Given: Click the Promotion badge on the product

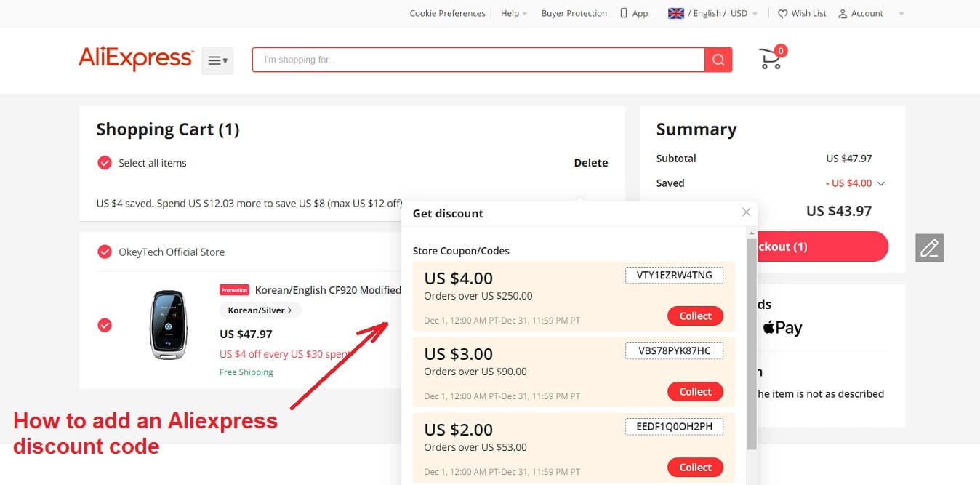Looking at the screenshot, I should coord(234,290).
